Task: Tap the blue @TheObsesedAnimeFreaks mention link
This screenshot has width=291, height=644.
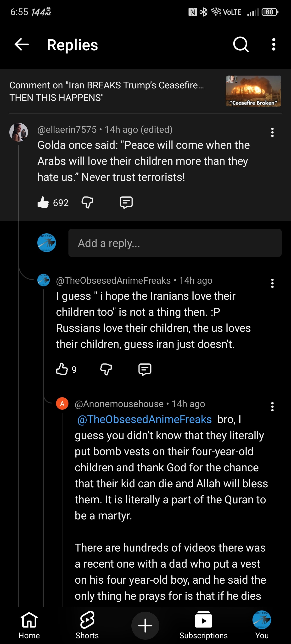Action: pyautogui.click(x=145, y=419)
